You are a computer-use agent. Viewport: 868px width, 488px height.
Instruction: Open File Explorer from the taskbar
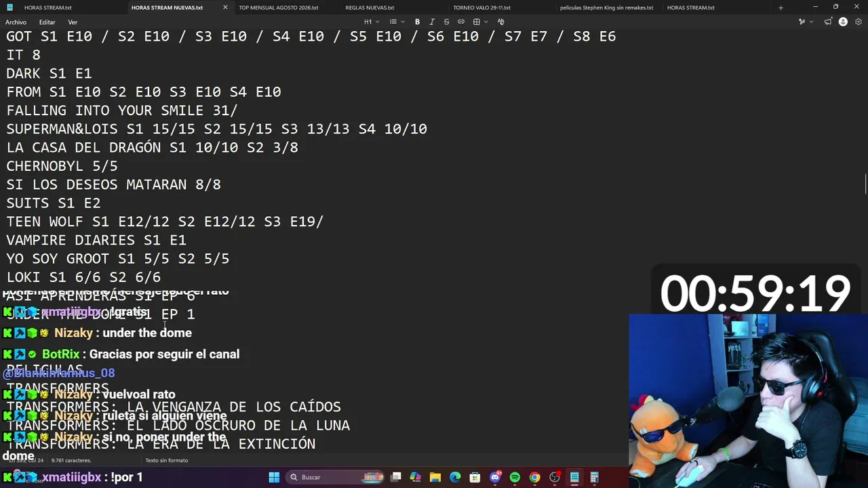[435, 477]
